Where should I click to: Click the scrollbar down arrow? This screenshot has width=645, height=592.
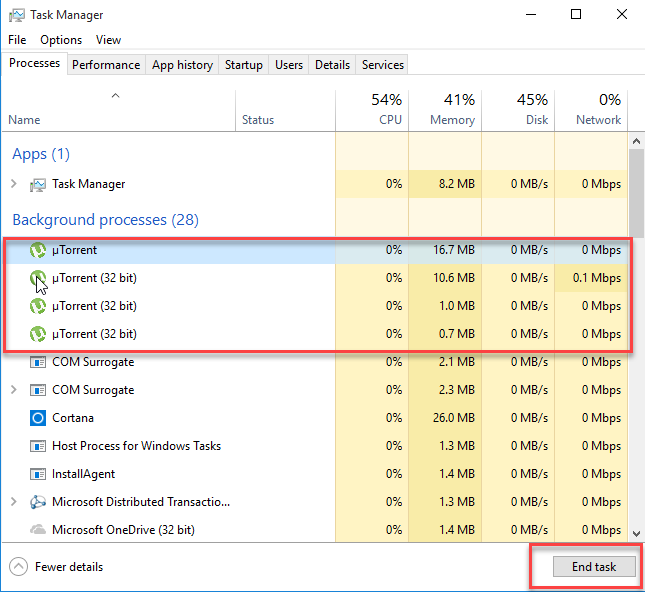tap(636, 534)
